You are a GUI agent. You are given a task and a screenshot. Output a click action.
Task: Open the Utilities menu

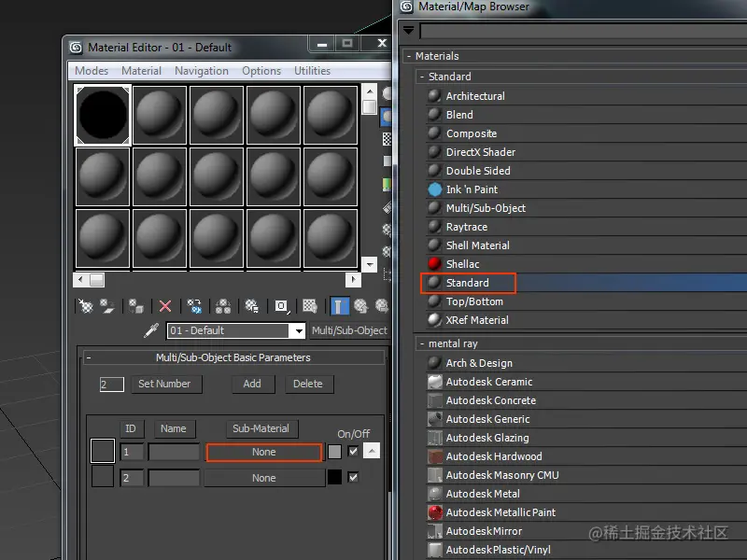pos(312,71)
